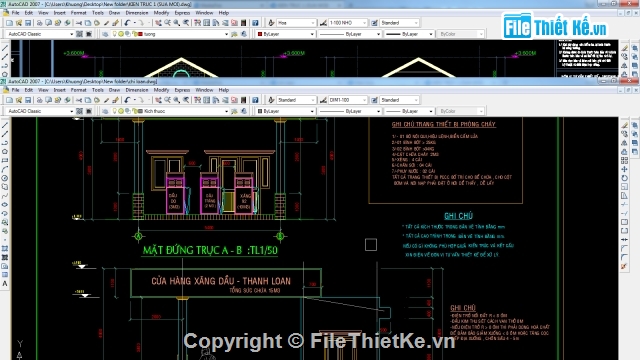Open the red ByLayer color control in KIEN TRUC window
This screenshot has width=640, height=360.
(x=286, y=34)
